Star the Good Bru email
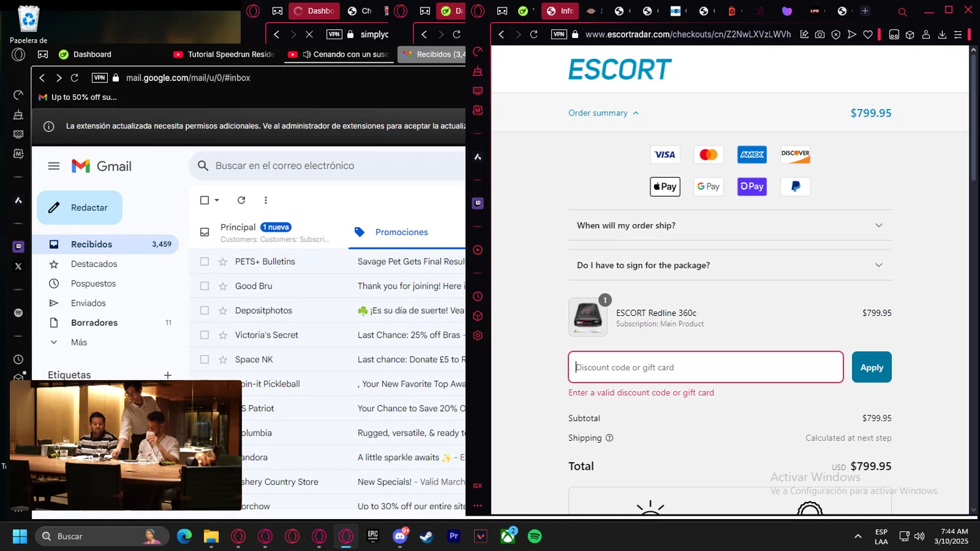This screenshot has height=551, width=980. 223,286
